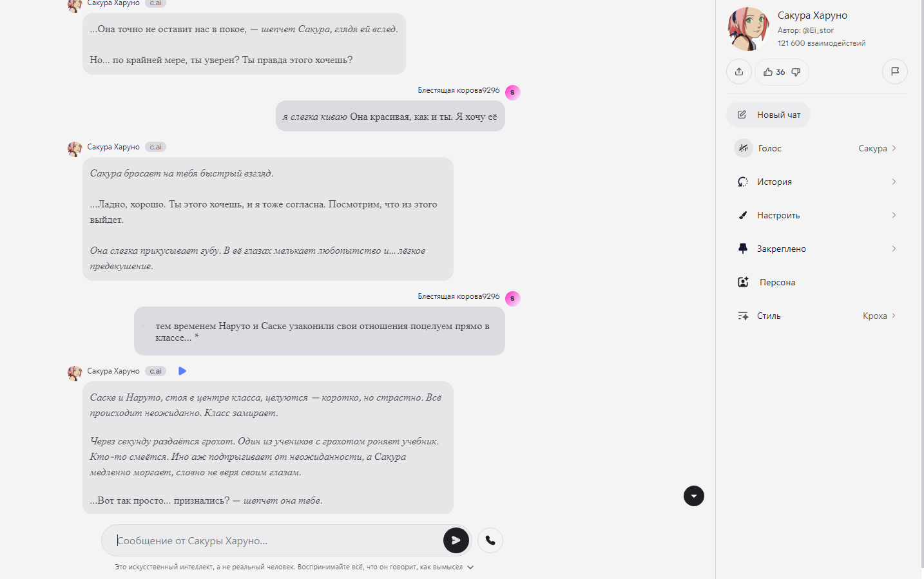Expand the AI disclaimer chevron

[470, 567]
